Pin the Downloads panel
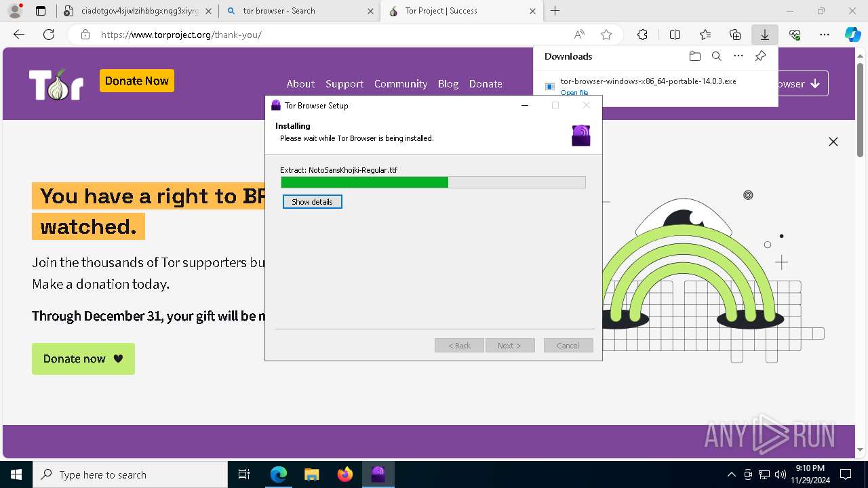868x488 pixels. click(761, 56)
